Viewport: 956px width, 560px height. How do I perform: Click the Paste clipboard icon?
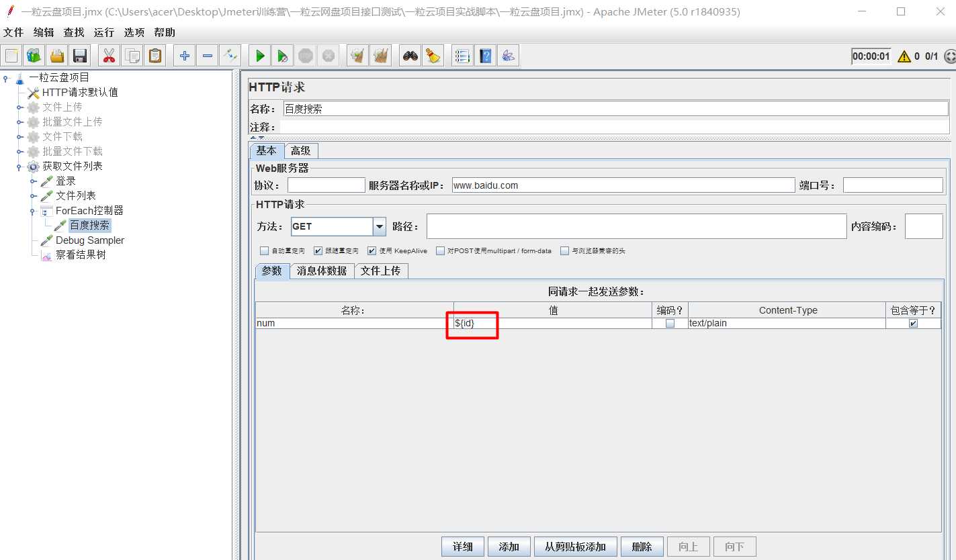coord(155,56)
